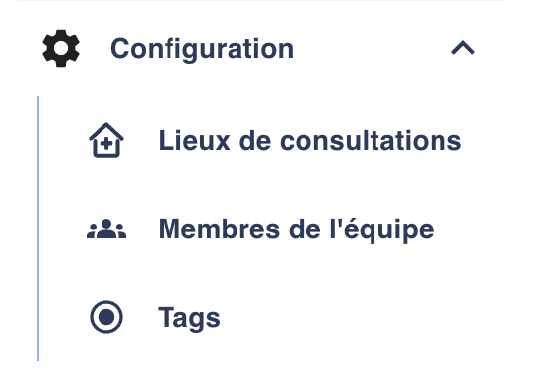Select the team members group icon
Image resolution: width=542 pixels, height=392 pixels.
(x=106, y=229)
